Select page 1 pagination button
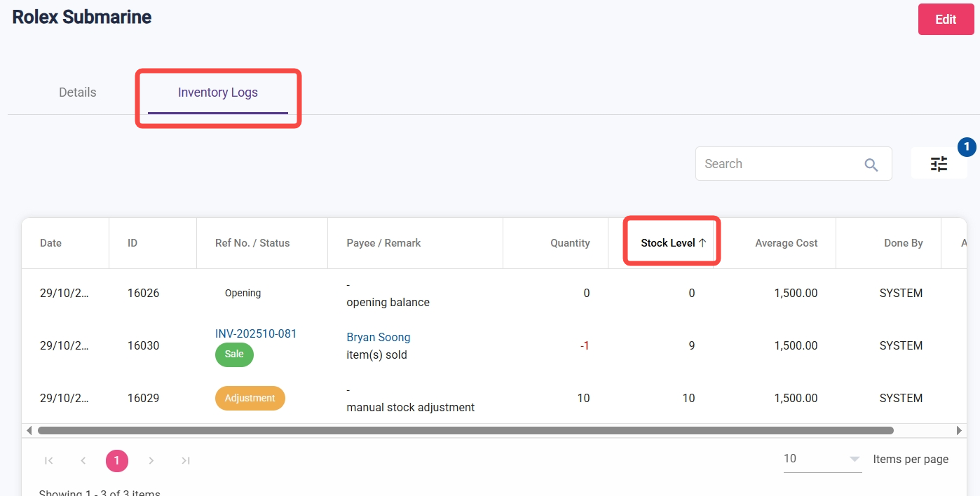The height and width of the screenshot is (496, 980). tap(117, 460)
